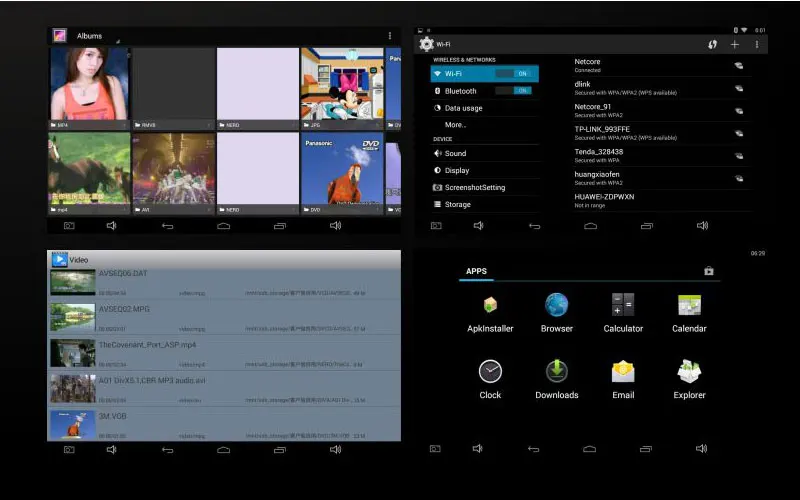
Task: Open the horses mp4 album thumbnail
Action: 89,173
